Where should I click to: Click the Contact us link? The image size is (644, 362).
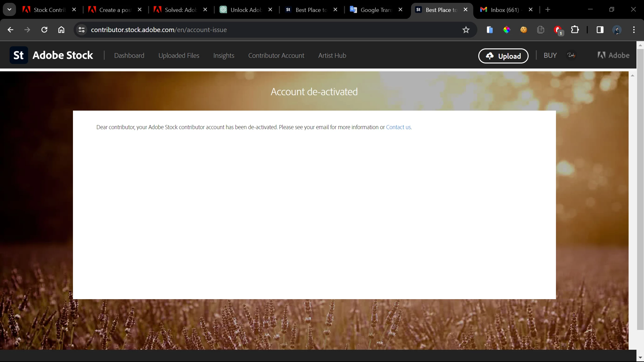point(398,127)
